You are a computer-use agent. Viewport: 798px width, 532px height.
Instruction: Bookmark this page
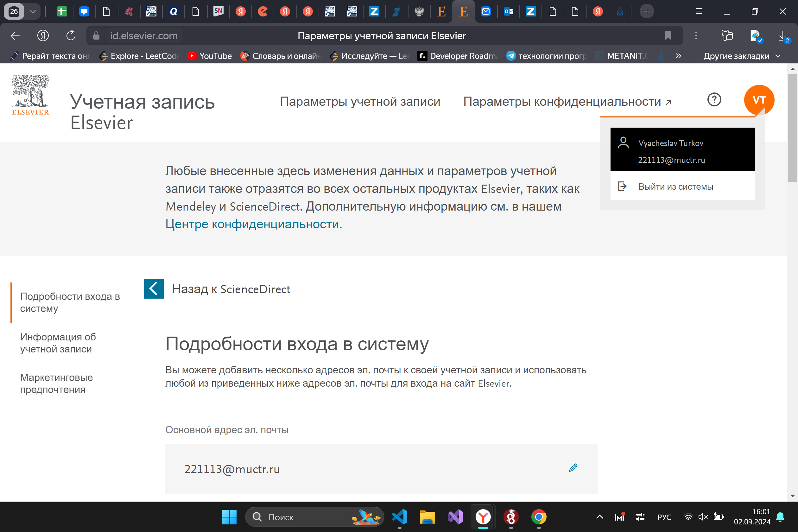pyautogui.click(x=668, y=35)
